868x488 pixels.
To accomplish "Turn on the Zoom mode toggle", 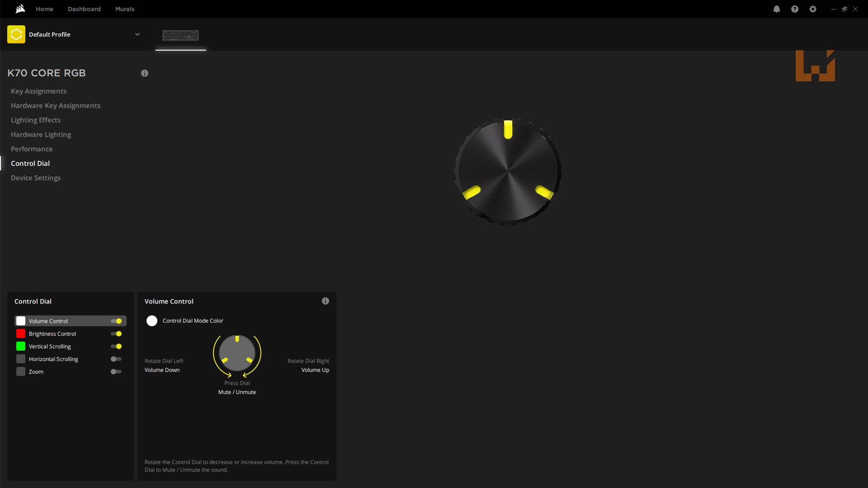I will point(116,372).
